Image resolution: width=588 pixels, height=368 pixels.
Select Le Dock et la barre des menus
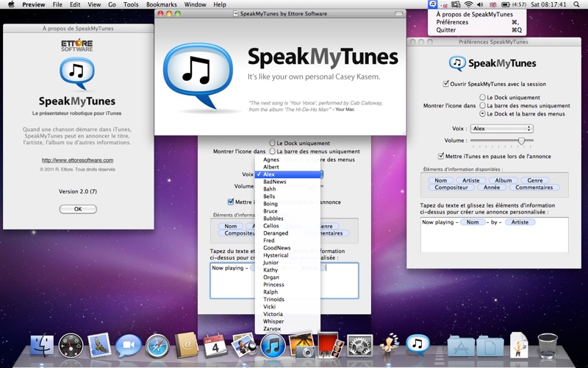coord(483,114)
